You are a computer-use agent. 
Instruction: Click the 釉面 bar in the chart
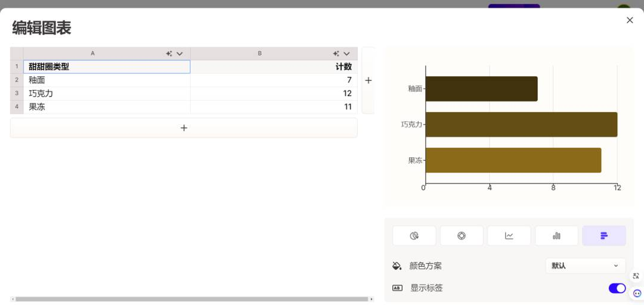pyautogui.click(x=481, y=89)
